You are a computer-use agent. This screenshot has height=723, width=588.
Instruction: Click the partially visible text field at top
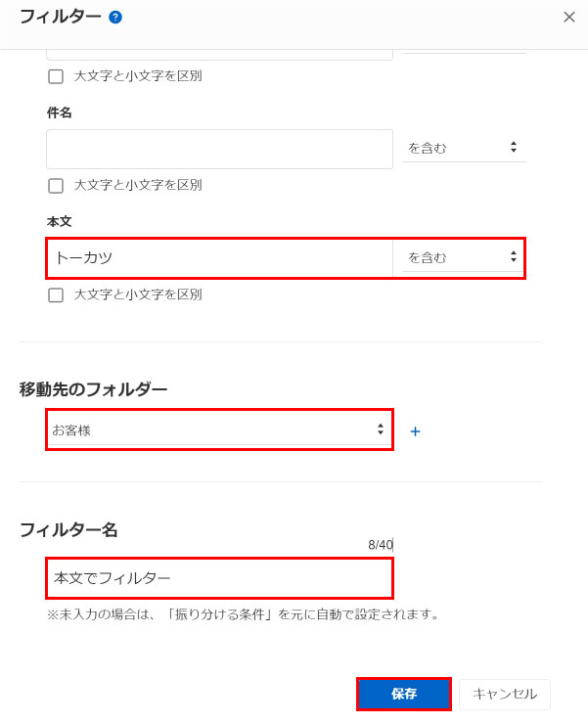click(219, 53)
